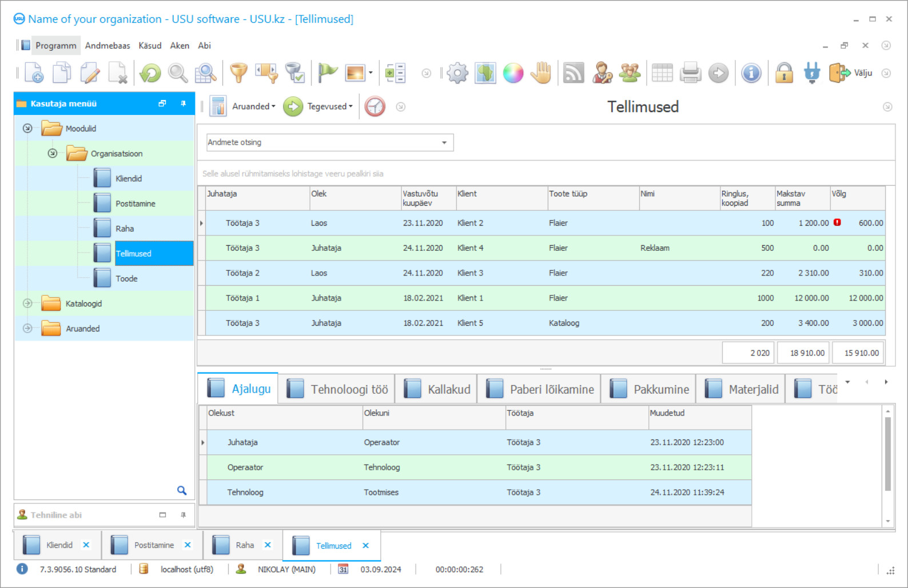Close the Postitamine bottom tab
The height and width of the screenshot is (588, 908).
(x=188, y=545)
